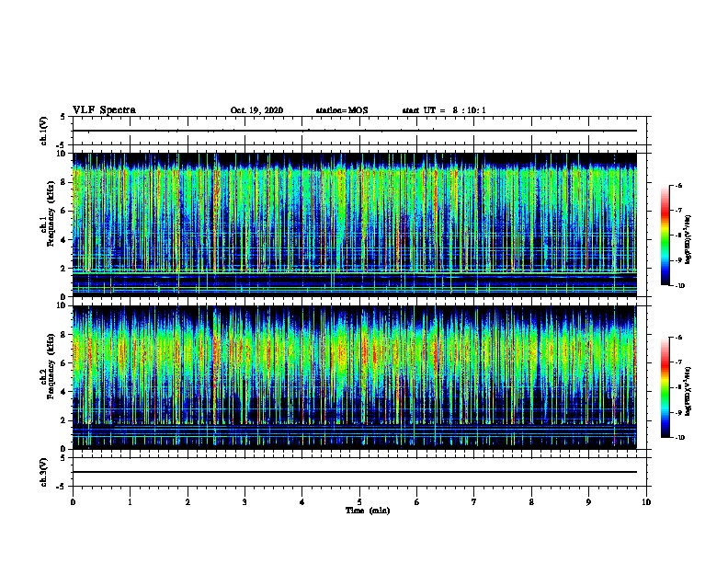Select the ch.1 "Frequency (kHz)" axis label
The image size is (728, 563).
coord(51,213)
